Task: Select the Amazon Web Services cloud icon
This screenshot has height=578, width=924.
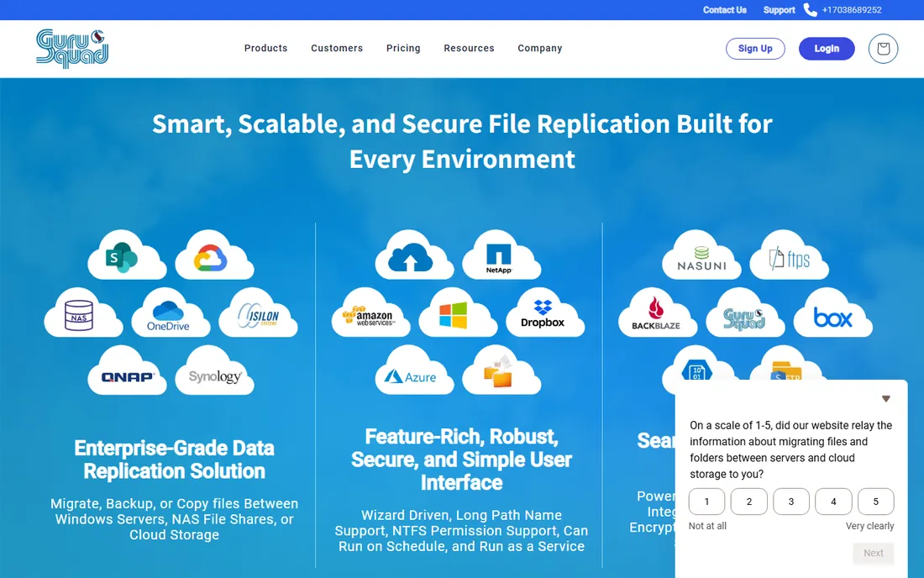Action: [x=370, y=313]
